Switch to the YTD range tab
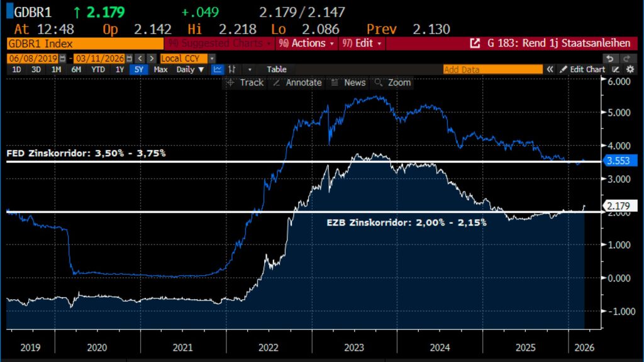This screenshot has width=644, height=362. 98,70
